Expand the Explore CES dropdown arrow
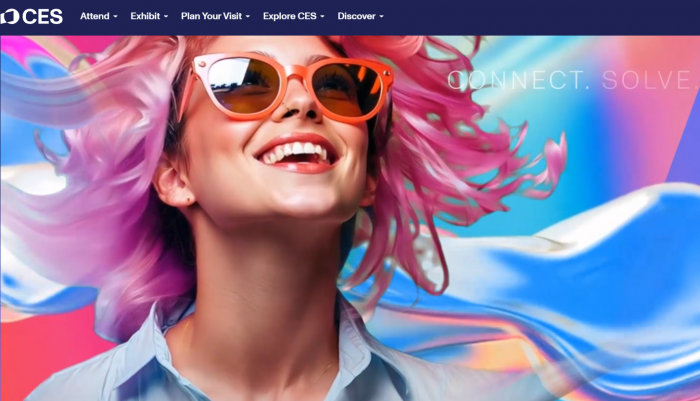This screenshot has width=700, height=401. click(x=323, y=17)
